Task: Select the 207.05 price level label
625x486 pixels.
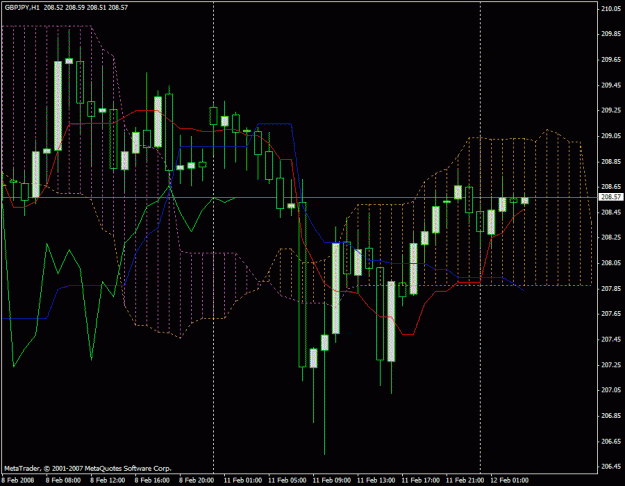Action: (611, 390)
